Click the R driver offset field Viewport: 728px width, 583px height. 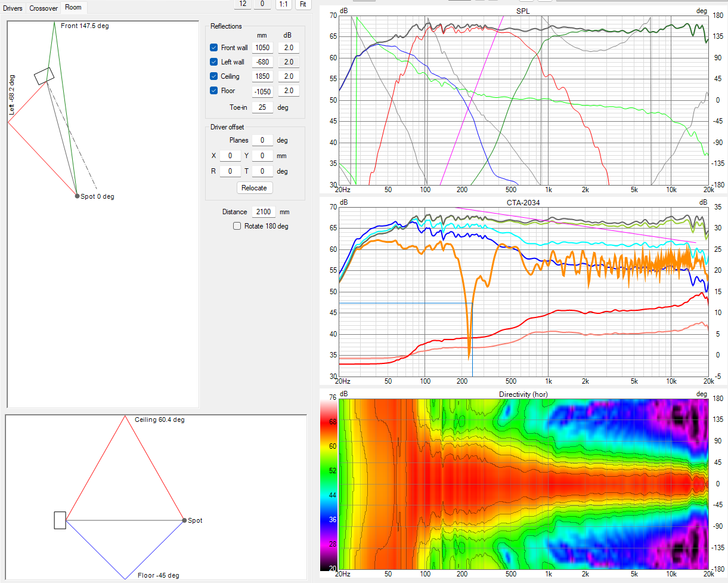[230, 171]
